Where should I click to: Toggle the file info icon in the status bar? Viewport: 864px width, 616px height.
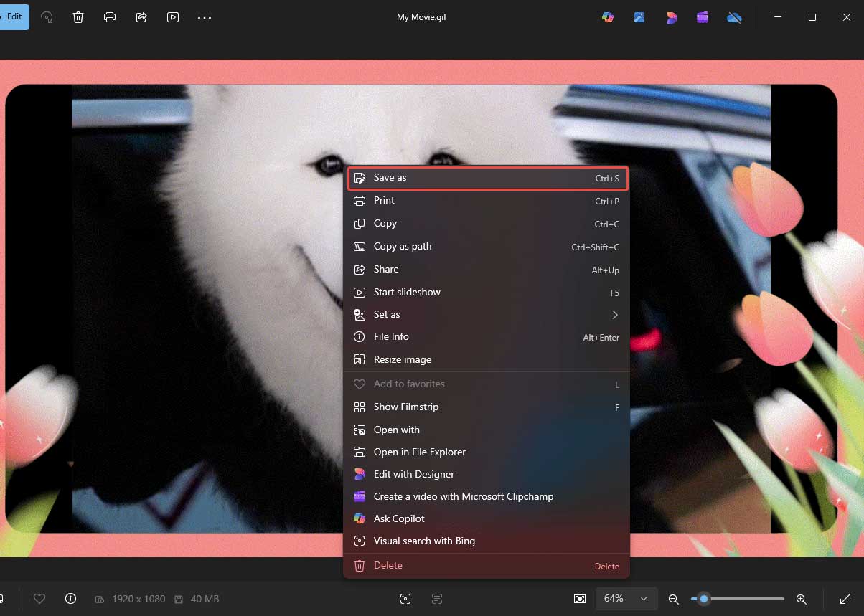click(70, 599)
